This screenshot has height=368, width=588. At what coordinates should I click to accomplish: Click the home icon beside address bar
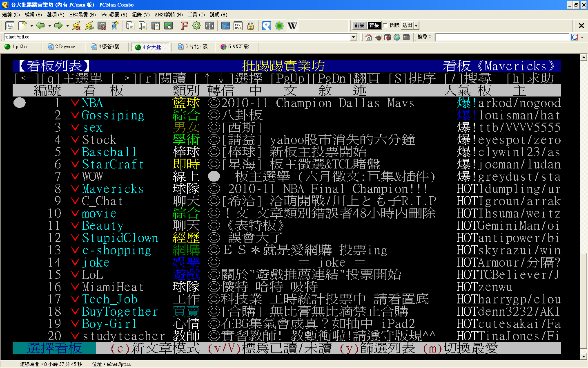pos(369,37)
